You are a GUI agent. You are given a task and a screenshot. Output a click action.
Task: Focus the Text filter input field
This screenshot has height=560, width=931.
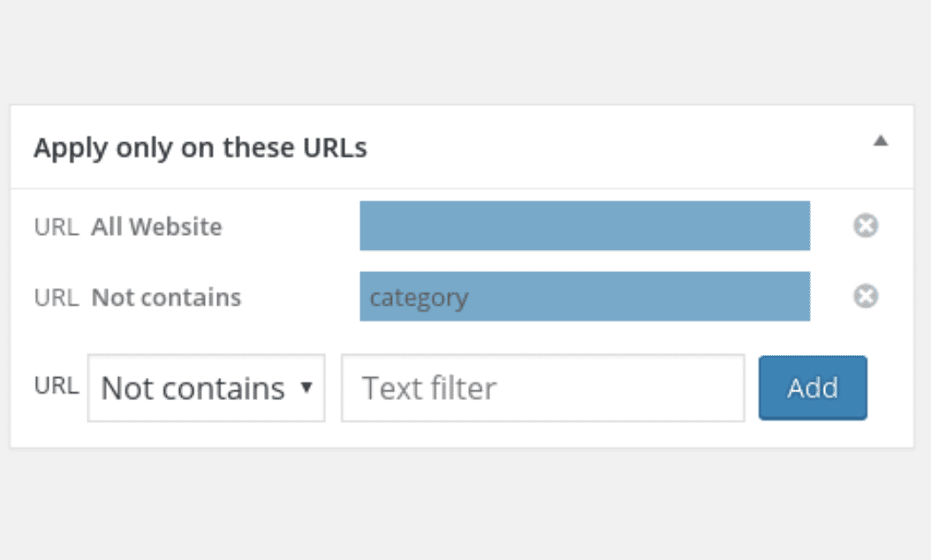tap(542, 389)
